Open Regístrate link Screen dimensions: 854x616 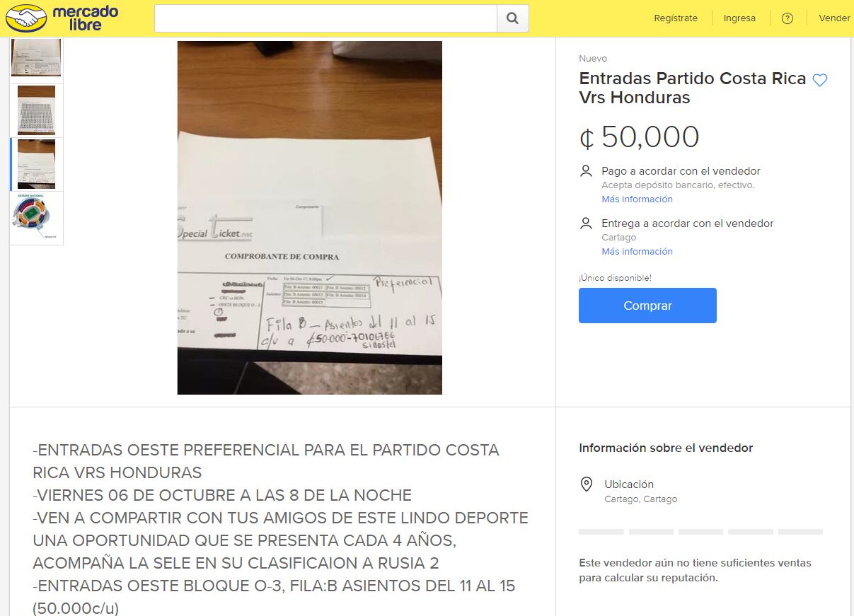(x=676, y=18)
